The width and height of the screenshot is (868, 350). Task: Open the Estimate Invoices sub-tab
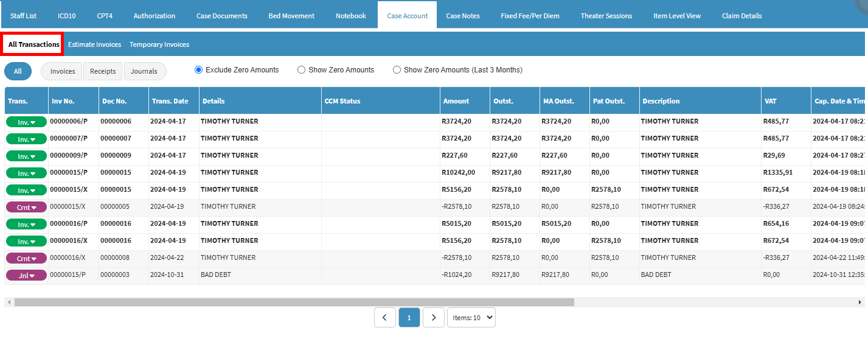[x=94, y=44]
